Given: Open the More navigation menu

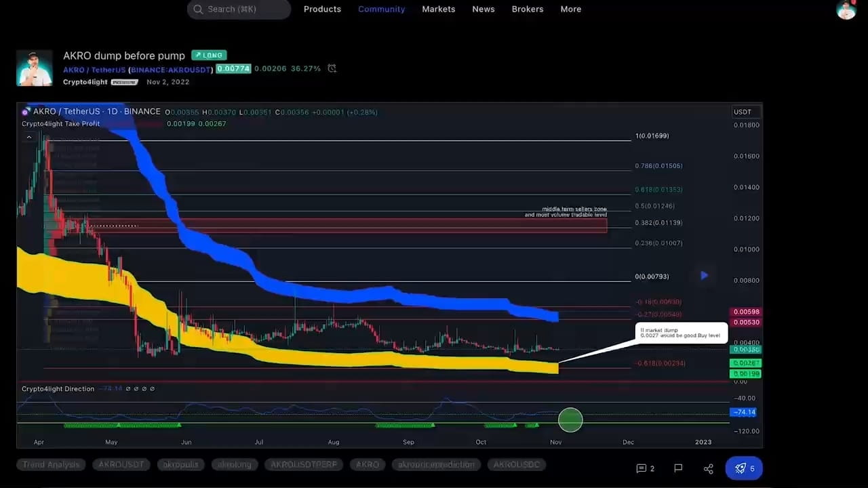Looking at the screenshot, I should [570, 9].
